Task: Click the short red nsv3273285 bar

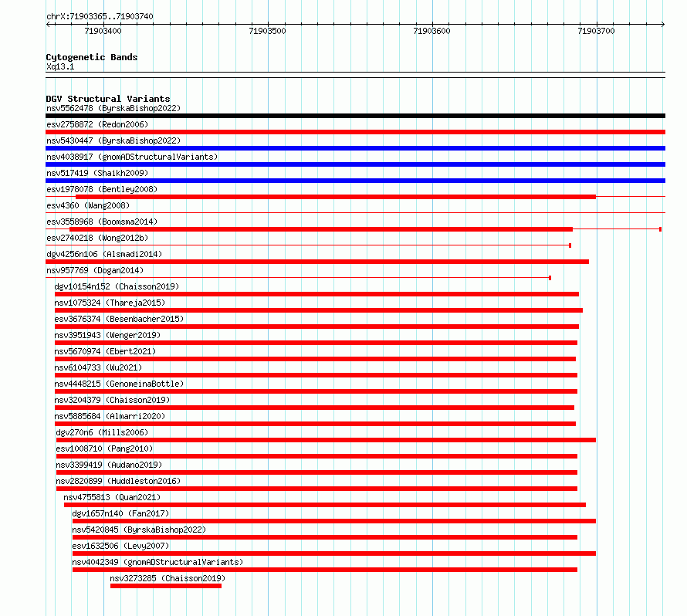Action: (x=166, y=586)
